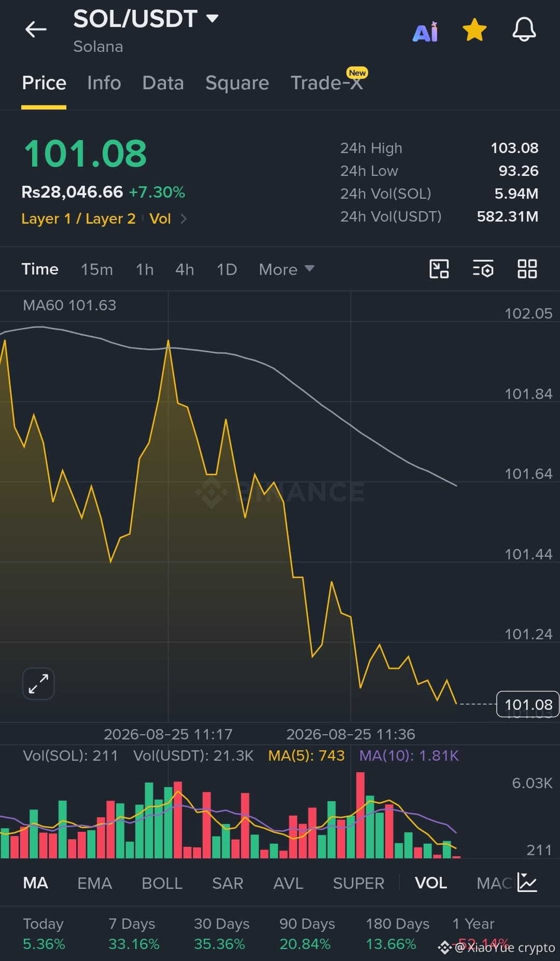Select the 1h chart interval

point(145,269)
